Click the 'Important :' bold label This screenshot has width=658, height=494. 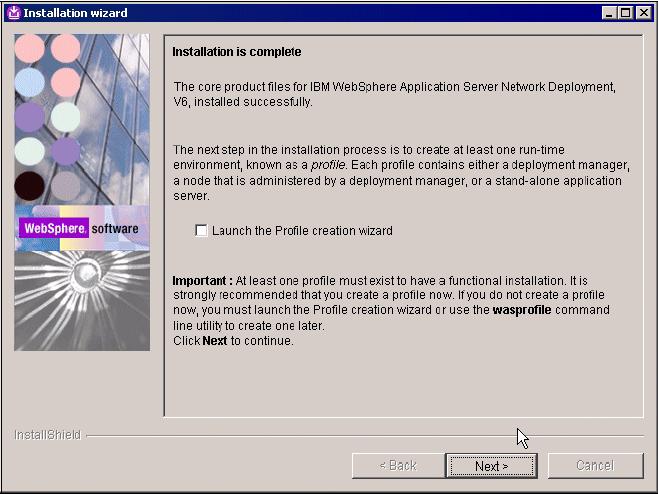[202, 280]
